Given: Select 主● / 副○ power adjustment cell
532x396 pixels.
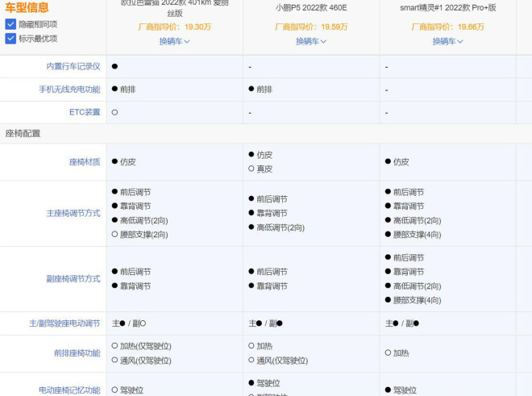Looking at the screenshot, I should [x=129, y=323].
